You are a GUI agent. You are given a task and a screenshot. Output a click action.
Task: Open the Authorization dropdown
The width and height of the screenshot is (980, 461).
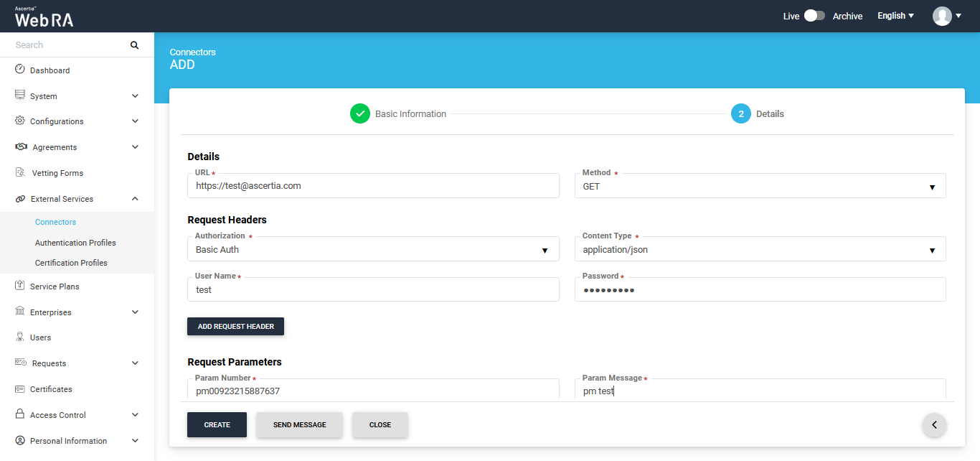point(372,250)
